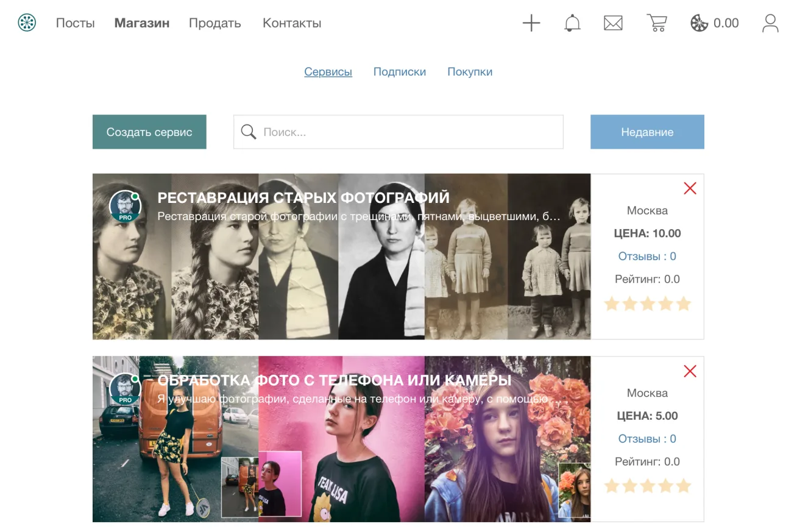Go to the Контакты page
Viewport: 797px width, 532px height.
click(292, 23)
